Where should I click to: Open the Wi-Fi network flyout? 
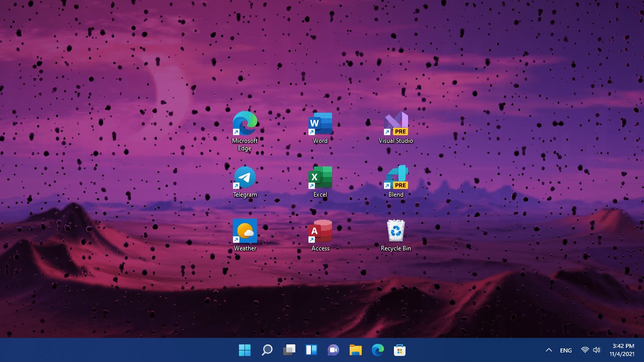click(x=585, y=350)
